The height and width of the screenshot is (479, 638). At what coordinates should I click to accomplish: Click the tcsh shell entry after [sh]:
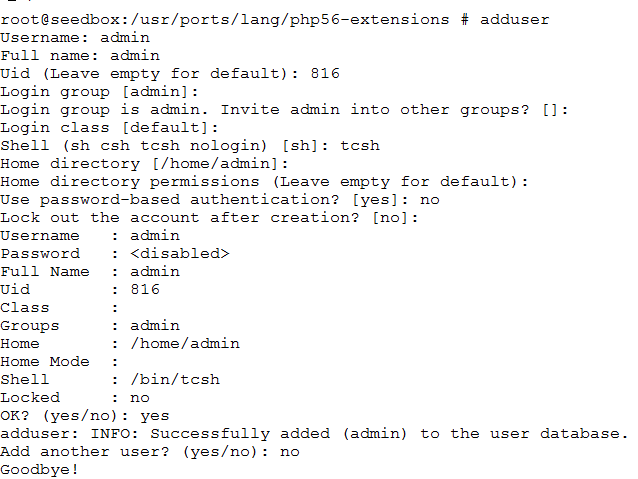point(360,146)
